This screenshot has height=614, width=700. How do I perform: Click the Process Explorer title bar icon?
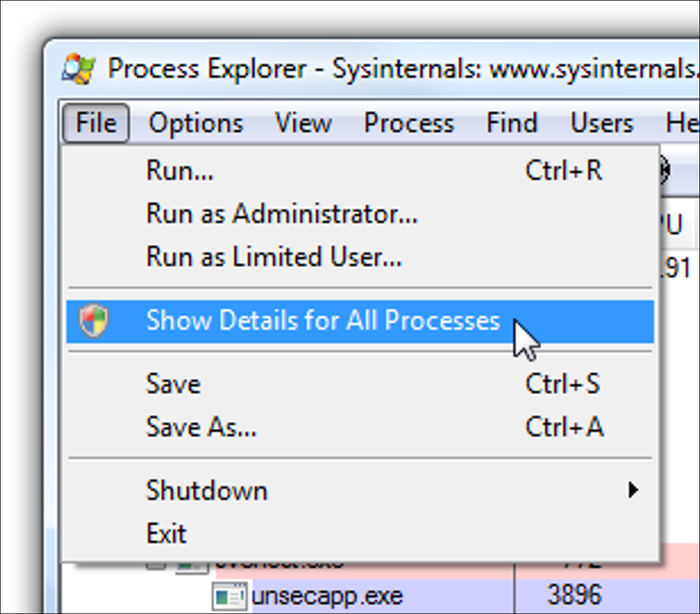click(78, 69)
